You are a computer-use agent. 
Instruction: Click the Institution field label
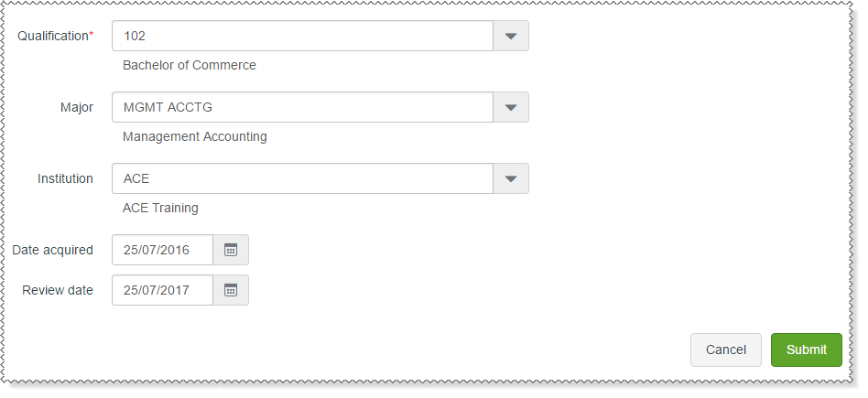65,178
